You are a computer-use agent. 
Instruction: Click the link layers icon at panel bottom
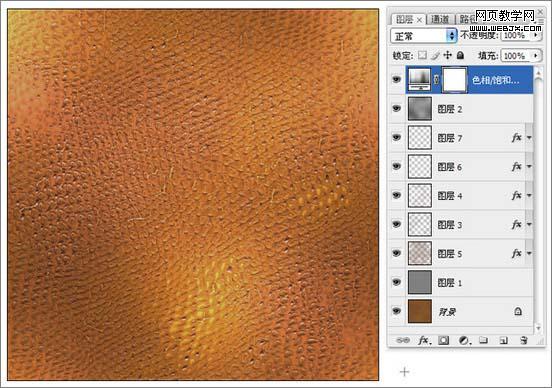click(403, 340)
